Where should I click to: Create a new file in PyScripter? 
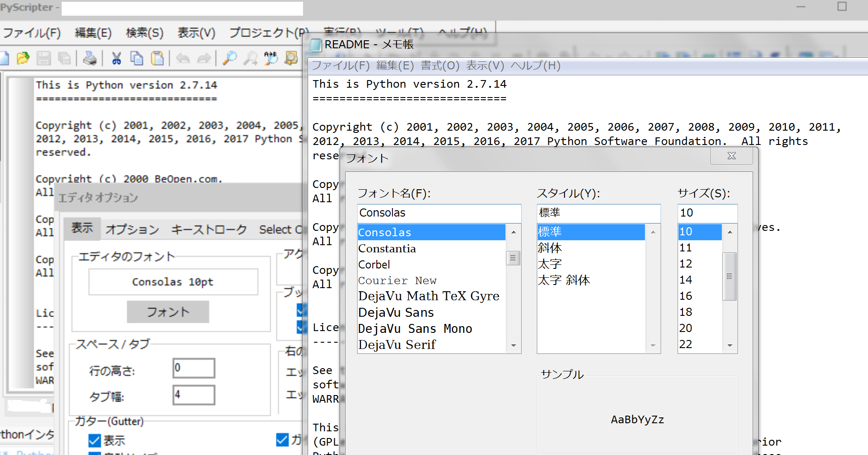tap(4, 58)
